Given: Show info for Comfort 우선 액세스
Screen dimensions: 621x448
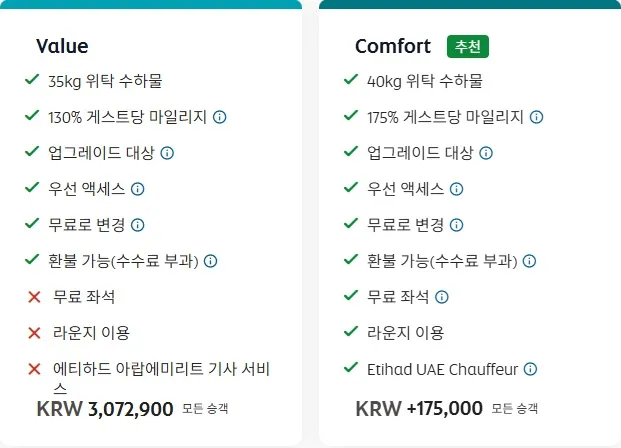Looking at the screenshot, I should pos(455,189).
